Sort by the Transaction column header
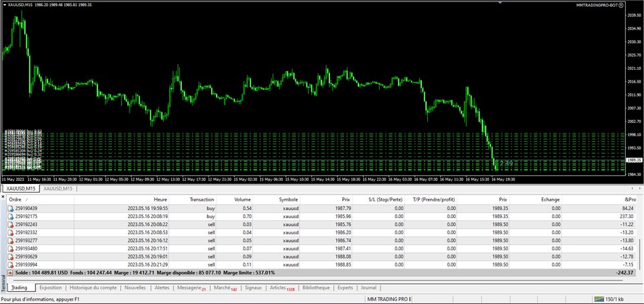This screenshot has width=644, height=304. tap(193, 199)
